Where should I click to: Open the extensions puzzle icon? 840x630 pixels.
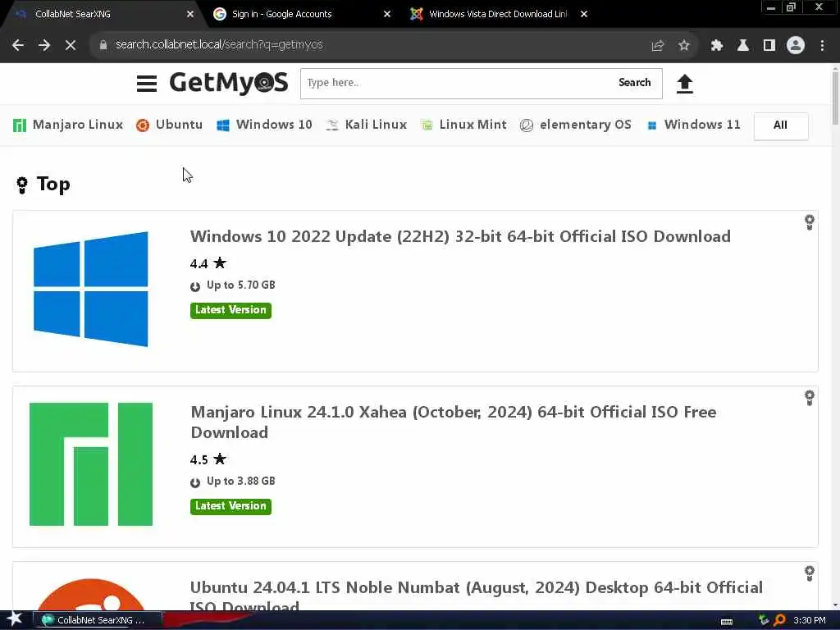(717, 46)
